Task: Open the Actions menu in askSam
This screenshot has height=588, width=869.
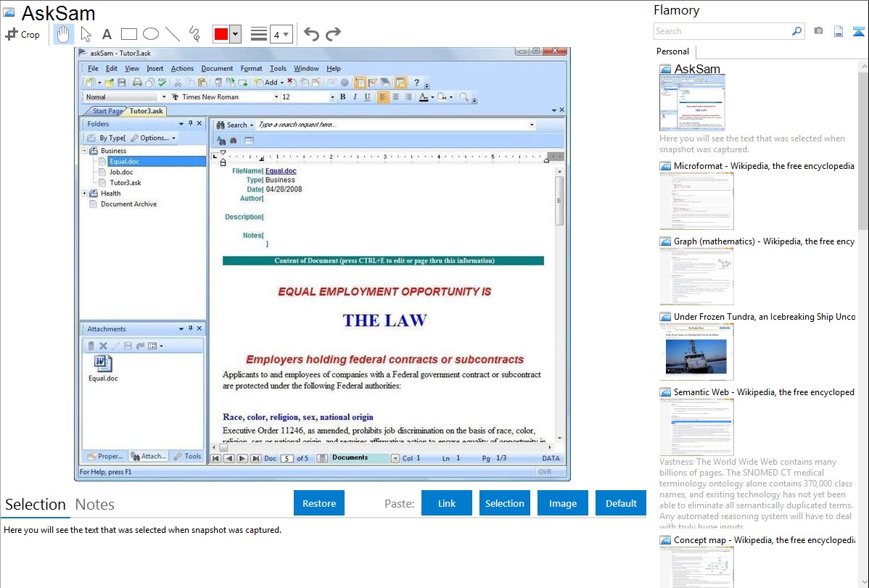Action: tap(182, 69)
